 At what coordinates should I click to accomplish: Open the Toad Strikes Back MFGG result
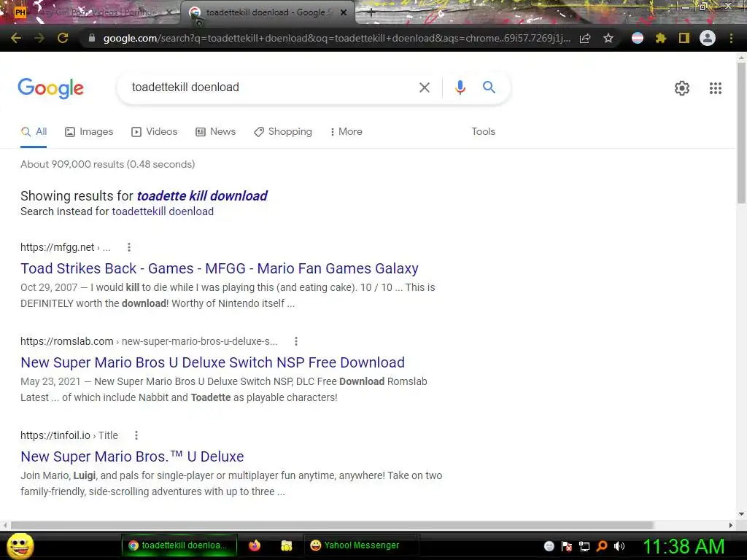(x=219, y=268)
